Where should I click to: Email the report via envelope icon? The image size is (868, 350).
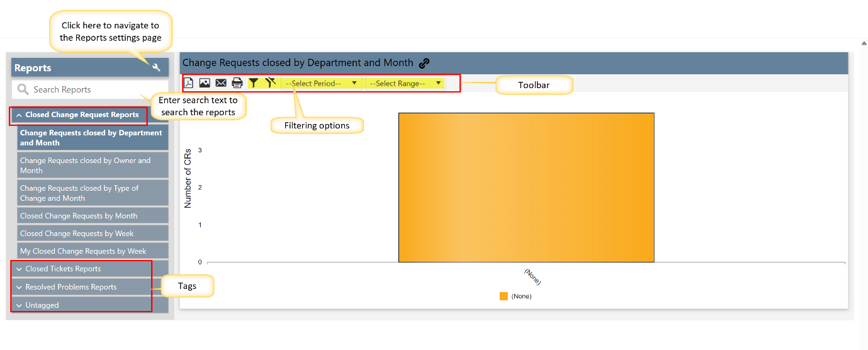coord(221,83)
